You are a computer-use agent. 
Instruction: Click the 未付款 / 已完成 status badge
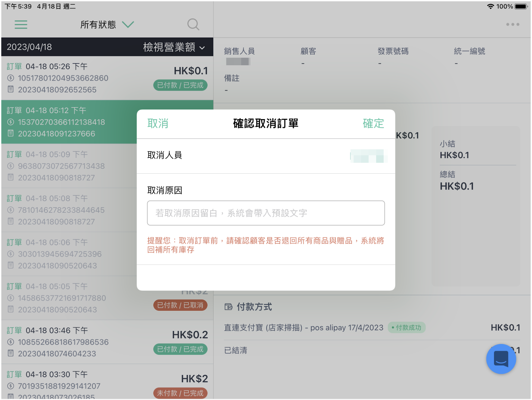180,393
